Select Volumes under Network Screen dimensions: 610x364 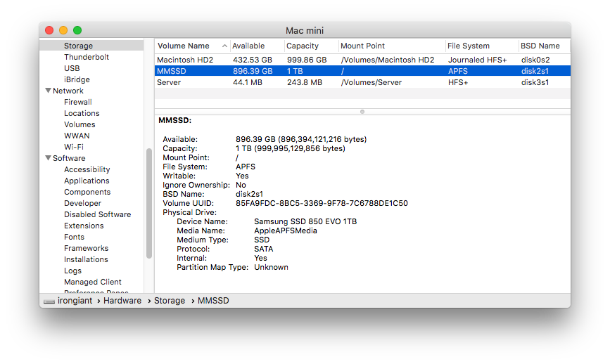pos(80,124)
